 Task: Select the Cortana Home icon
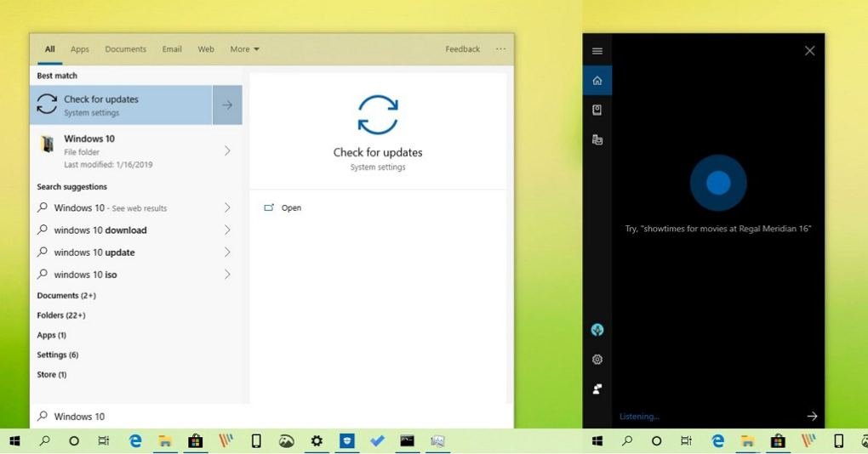pyautogui.click(x=597, y=81)
